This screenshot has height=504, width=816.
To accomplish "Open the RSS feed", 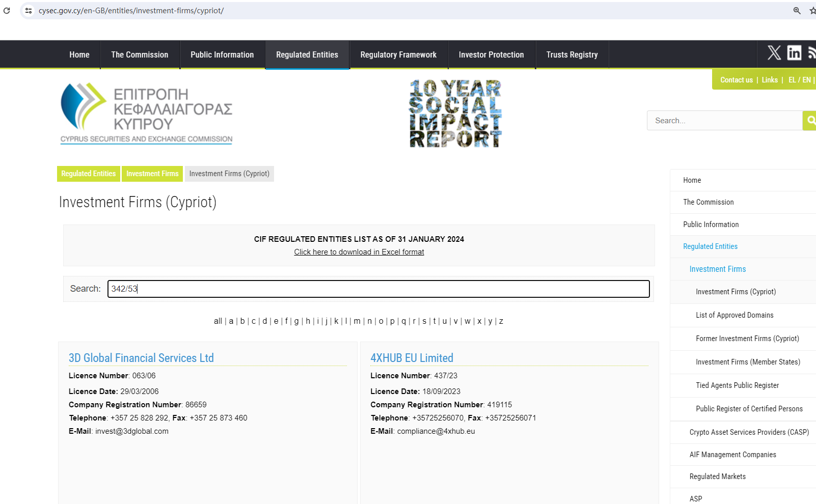I will click(x=812, y=52).
